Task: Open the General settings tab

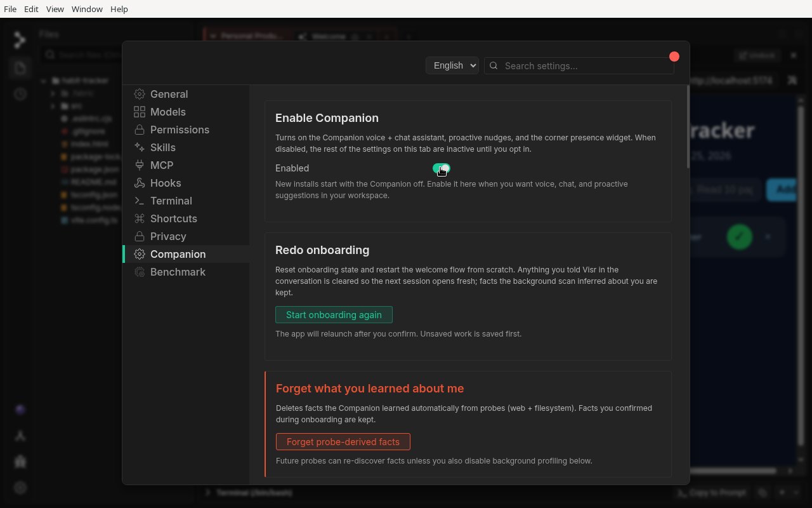Action: click(186, 94)
